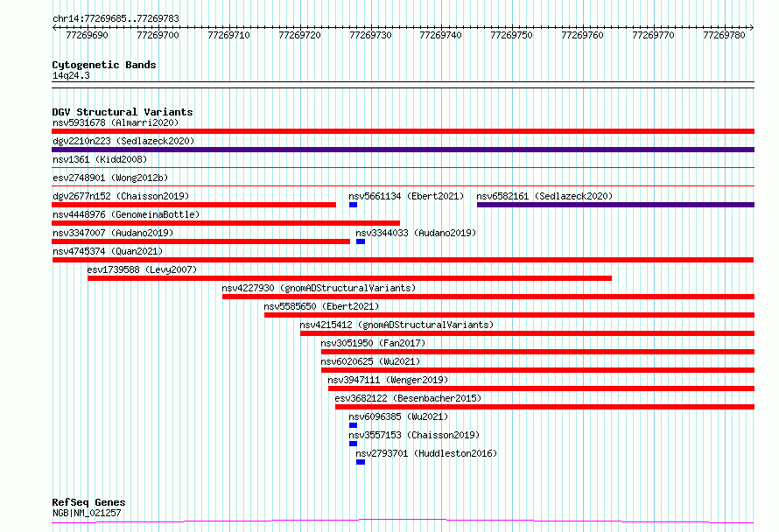Screen dimensions: 779x532
Task: Open the nsv1361 (Kidd2008) variant entry
Action: coord(100,159)
